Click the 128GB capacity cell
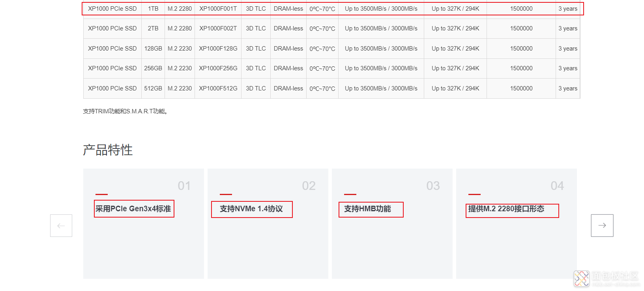The width and height of the screenshot is (644, 291). pos(153,49)
